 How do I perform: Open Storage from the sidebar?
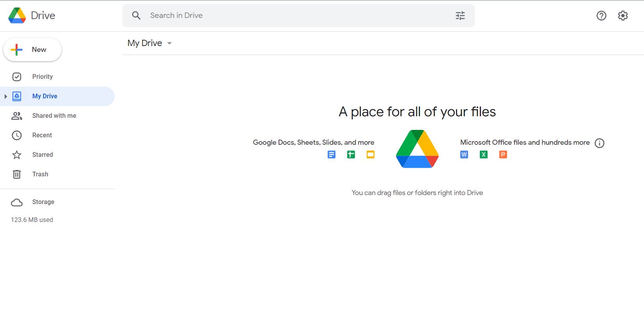[x=43, y=202]
